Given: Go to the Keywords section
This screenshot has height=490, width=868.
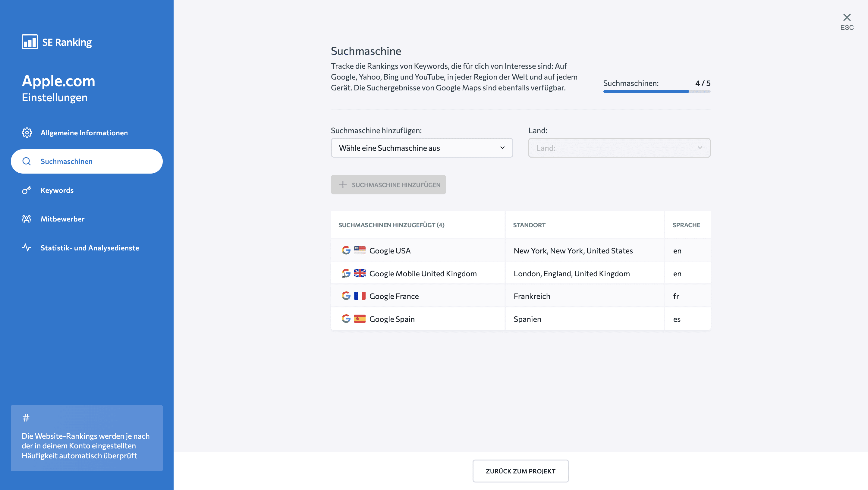Looking at the screenshot, I should pos(86,190).
